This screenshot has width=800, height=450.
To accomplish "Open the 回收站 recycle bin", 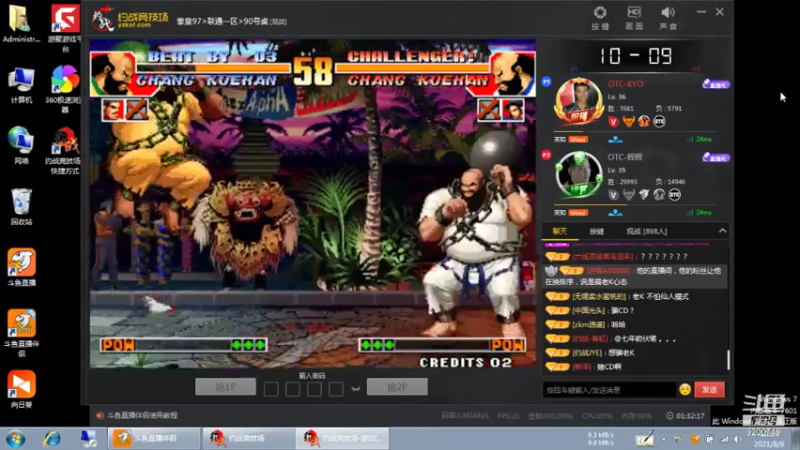I will 21,207.
